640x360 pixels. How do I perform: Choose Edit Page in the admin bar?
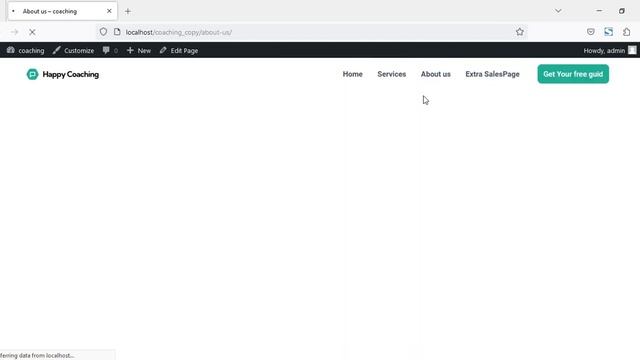point(179,50)
